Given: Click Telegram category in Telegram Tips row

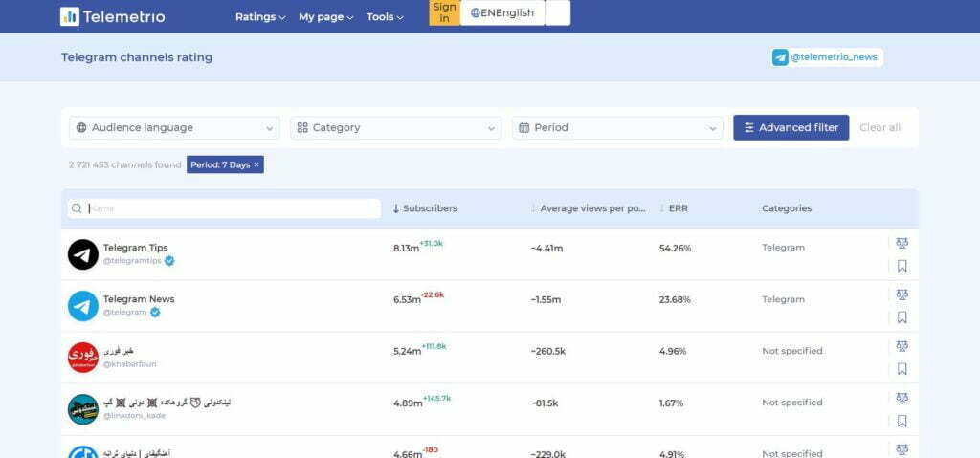Looking at the screenshot, I should pyautogui.click(x=783, y=248).
